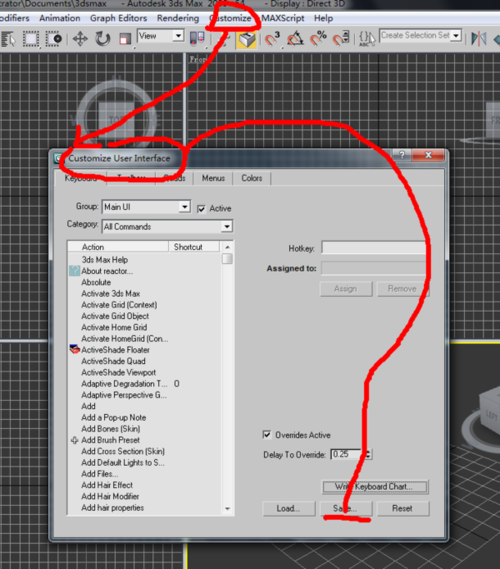Viewport: 500px width, 569px height.
Task: Select 3ds Max Help in action list
Action: [104, 260]
